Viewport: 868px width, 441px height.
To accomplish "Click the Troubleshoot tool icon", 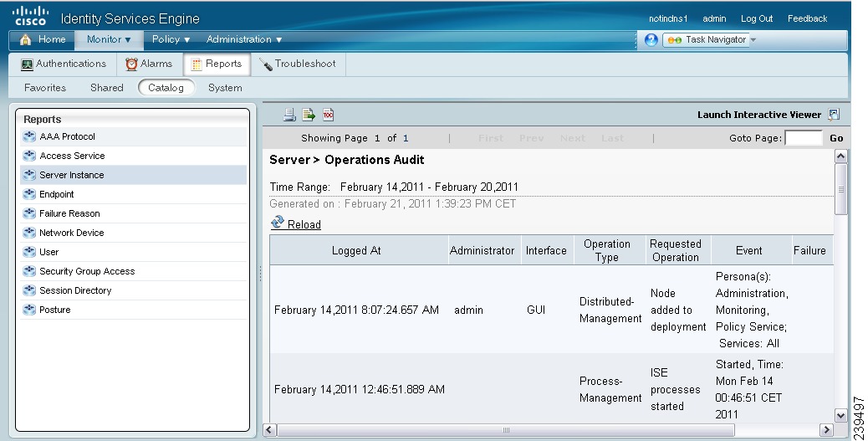I will coord(266,64).
